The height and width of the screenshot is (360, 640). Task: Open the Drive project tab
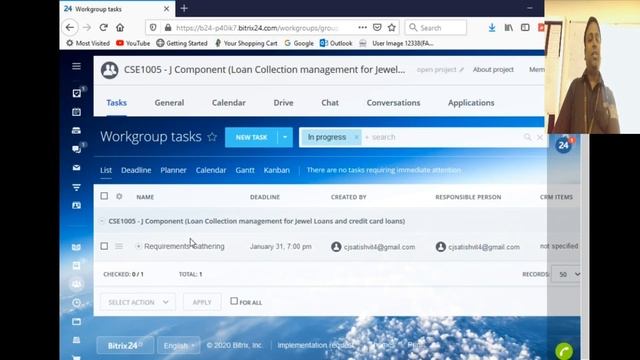pyautogui.click(x=284, y=103)
